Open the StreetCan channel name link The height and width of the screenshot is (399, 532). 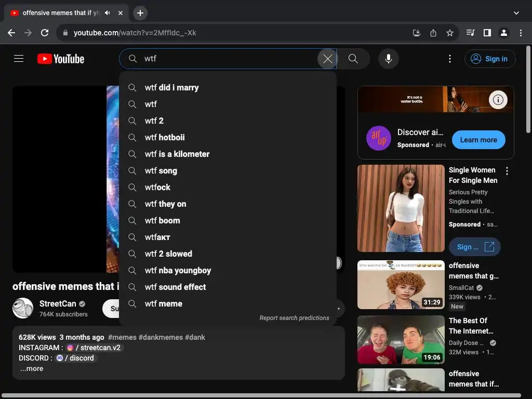coord(58,303)
